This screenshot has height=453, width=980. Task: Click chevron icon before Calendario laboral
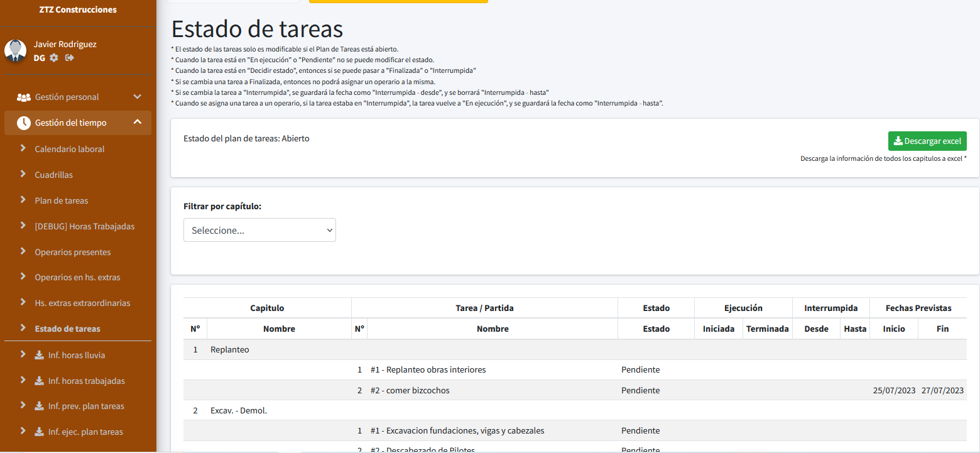[23, 149]
